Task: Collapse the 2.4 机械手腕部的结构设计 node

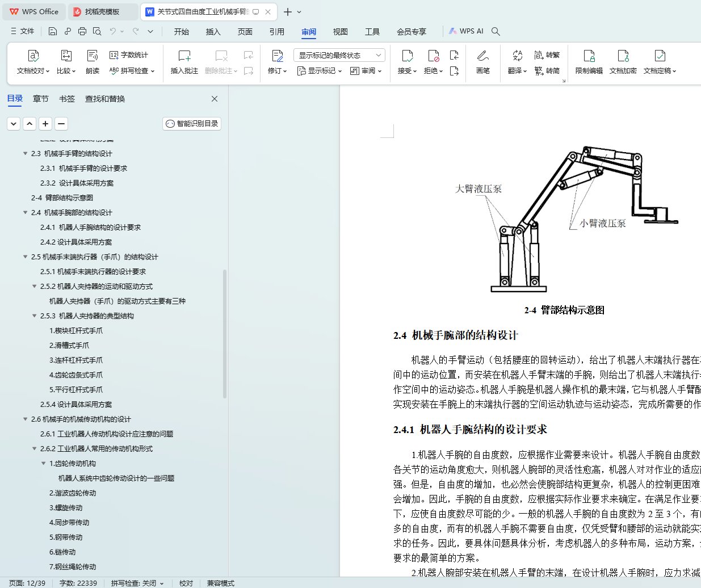Action: coord(26,213)
